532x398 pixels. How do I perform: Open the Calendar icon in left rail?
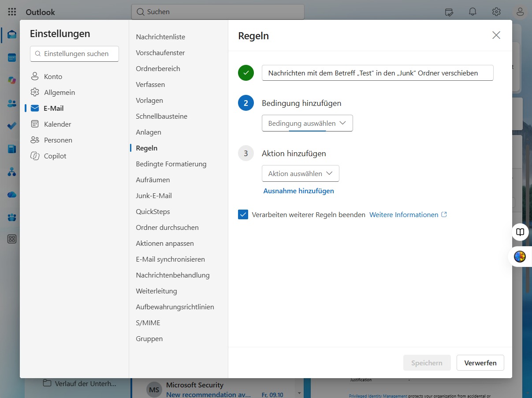click(x=12, y=57)
